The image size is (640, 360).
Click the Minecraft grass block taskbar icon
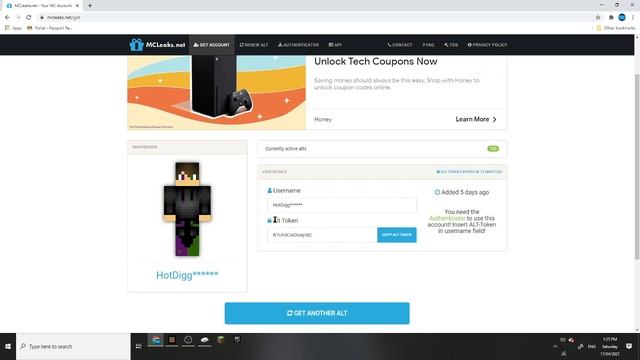point(221,340)
